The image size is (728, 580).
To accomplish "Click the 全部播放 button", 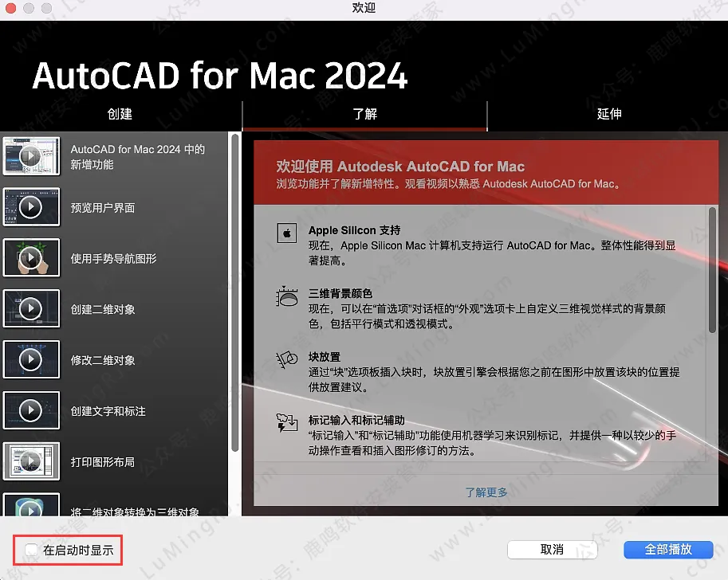I will pos(668,550).
